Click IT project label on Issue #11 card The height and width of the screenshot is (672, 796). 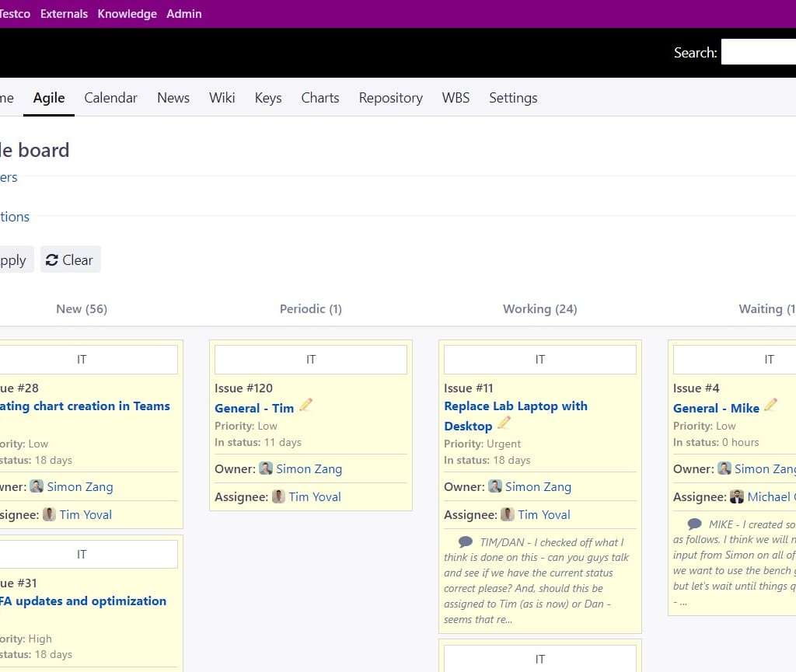(539, 360)
